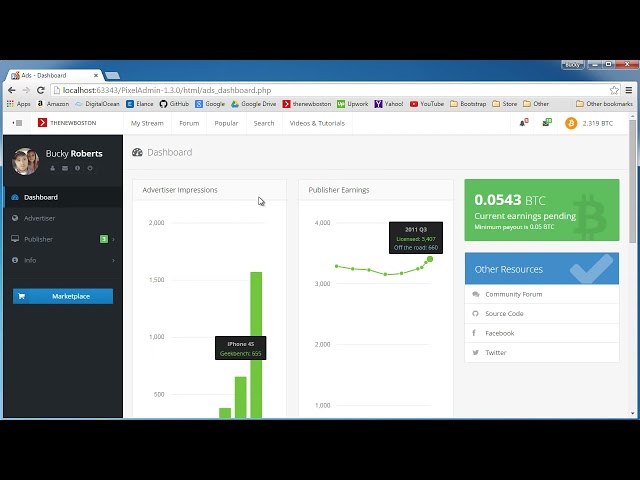This screenshot has height=480, width=640.
Task: Click the 0.0543 BTC earnings pending card
Action: point(542,210)
